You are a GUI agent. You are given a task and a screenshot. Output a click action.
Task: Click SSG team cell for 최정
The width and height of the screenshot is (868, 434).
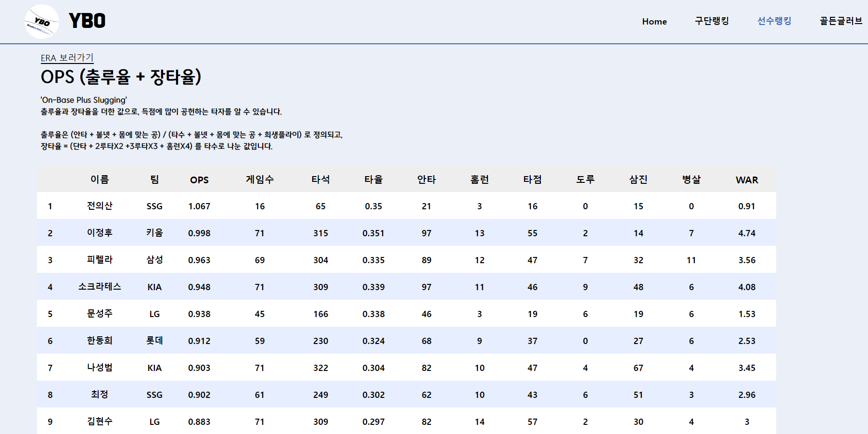[154, 395]
